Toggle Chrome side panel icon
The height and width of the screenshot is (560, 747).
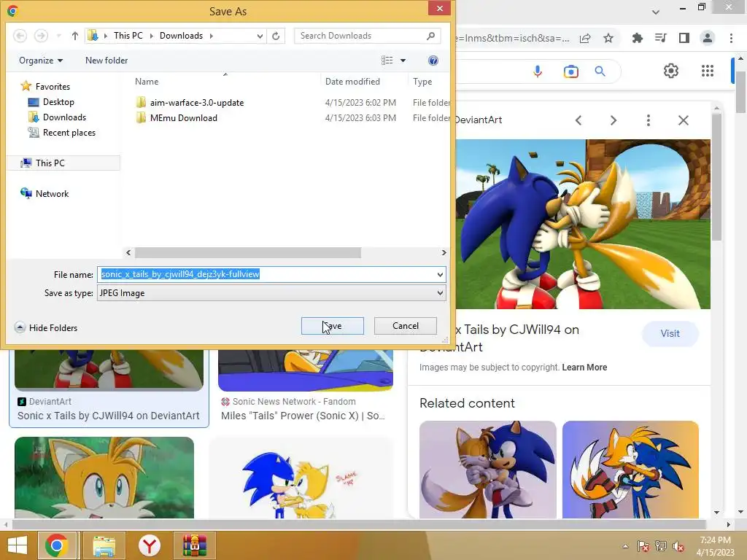click(684, 38)
